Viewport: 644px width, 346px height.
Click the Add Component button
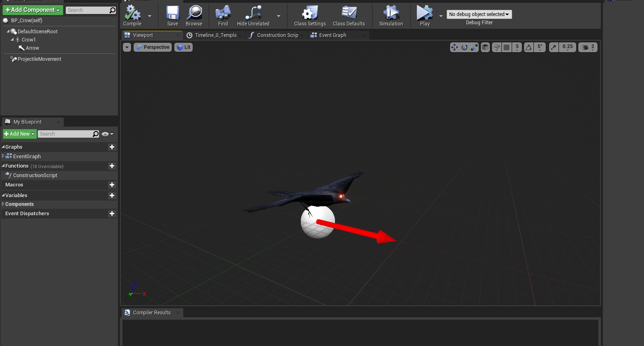point(33,10)
